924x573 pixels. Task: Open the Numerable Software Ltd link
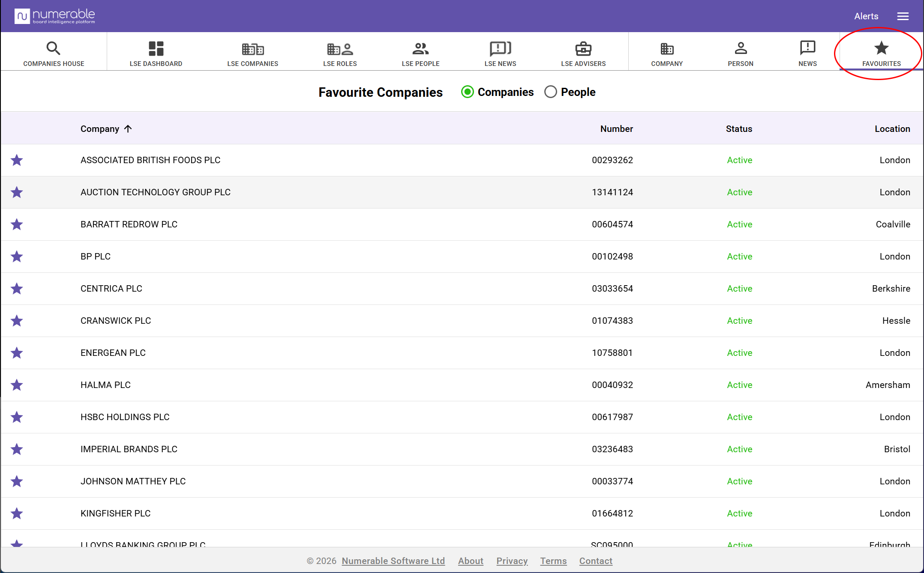pyautogui.click(x=393, y=561)
